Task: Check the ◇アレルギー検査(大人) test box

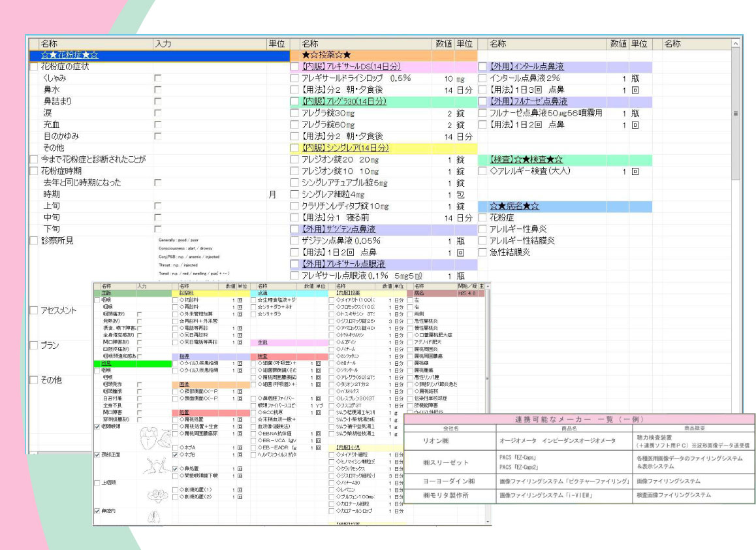Action: pos(482,171)
